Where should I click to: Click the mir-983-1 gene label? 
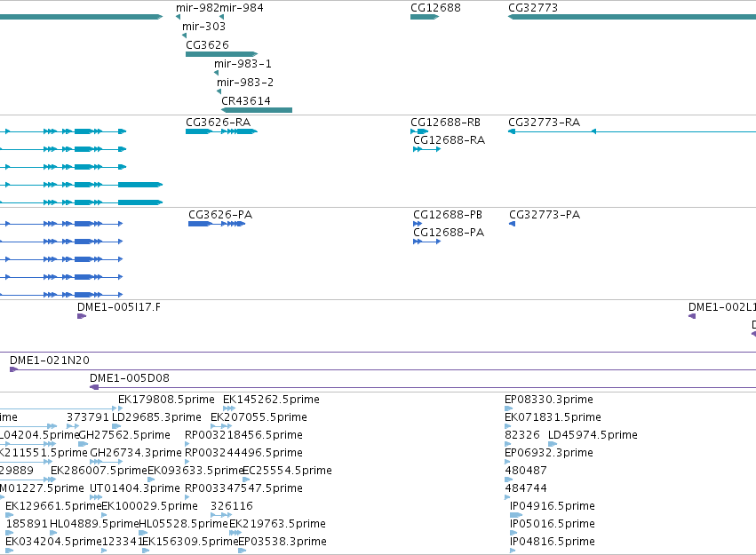point(243,64)
